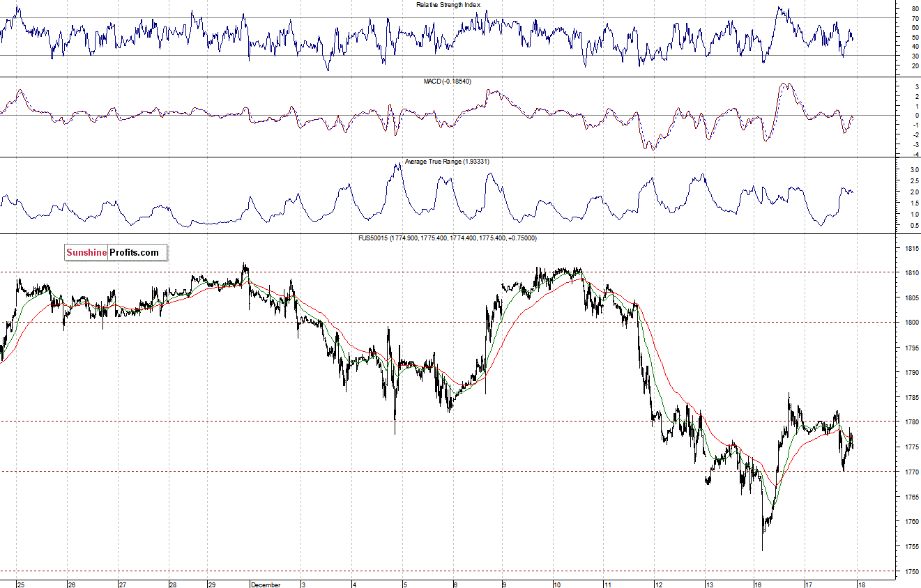Click the RSI scale value 50
Image resolution: width=921 pixels, height=588 pixels.
915,37
